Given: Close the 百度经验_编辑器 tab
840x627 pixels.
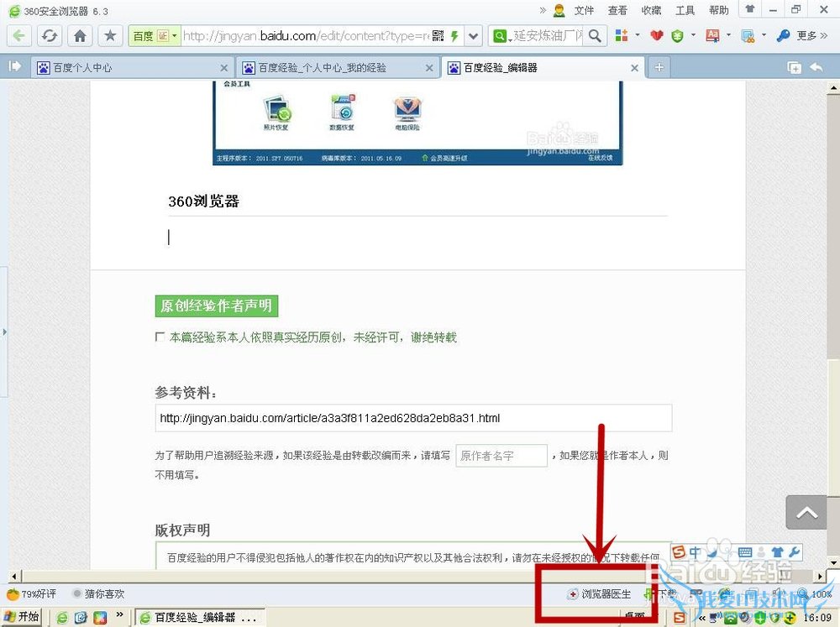Looking at the screenshot, I should pyautogui.click(x=634, y=68).
